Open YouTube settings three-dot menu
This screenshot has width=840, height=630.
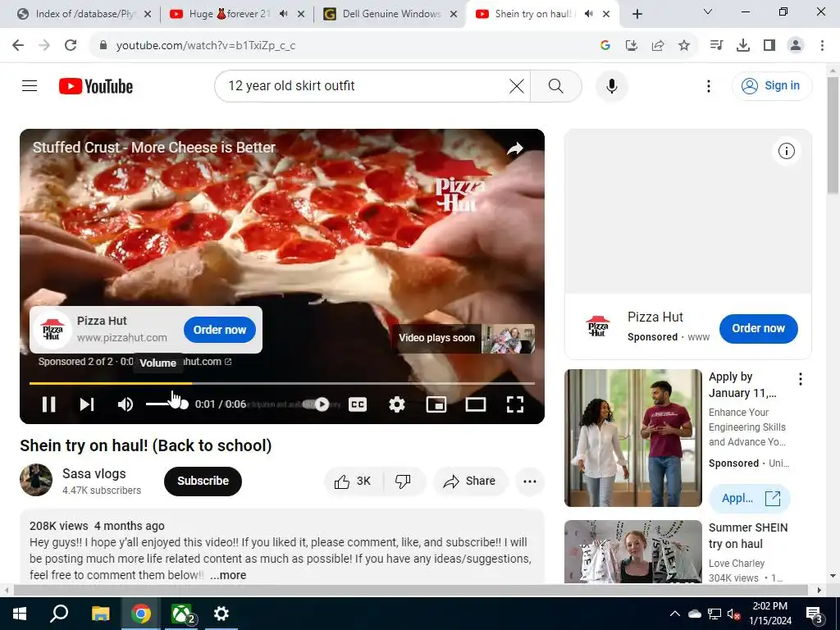(709, 85)
